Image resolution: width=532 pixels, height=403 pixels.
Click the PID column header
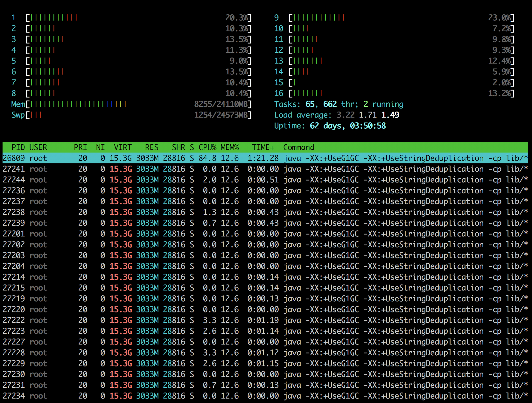click(18, 147)
